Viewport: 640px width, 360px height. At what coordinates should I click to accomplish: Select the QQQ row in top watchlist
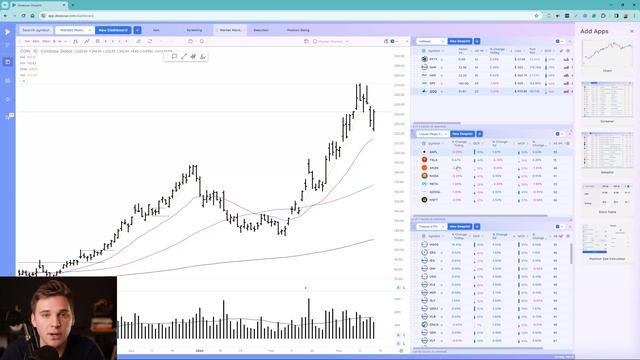(x=492, y=91)
